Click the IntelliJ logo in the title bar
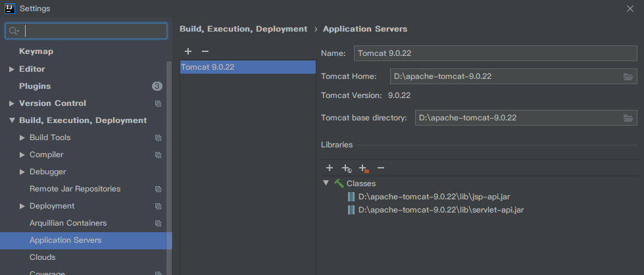The width and height of the screenshot is (644, 275). click(10, 8)
